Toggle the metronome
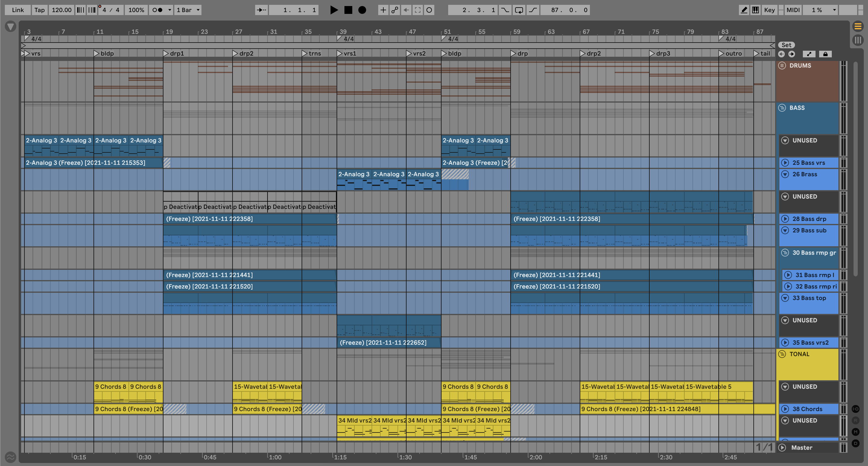This screenshot has height=466, width=868. (x=157, y=10)
